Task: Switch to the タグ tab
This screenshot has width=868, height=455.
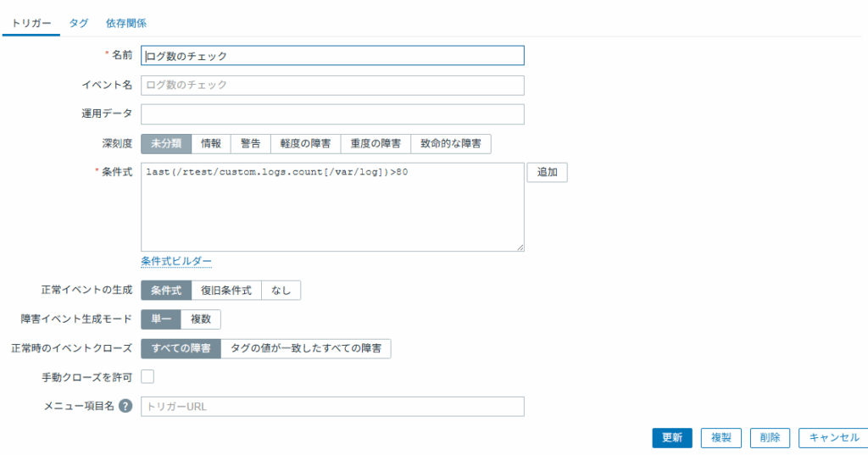Action: tap(79, 23)
